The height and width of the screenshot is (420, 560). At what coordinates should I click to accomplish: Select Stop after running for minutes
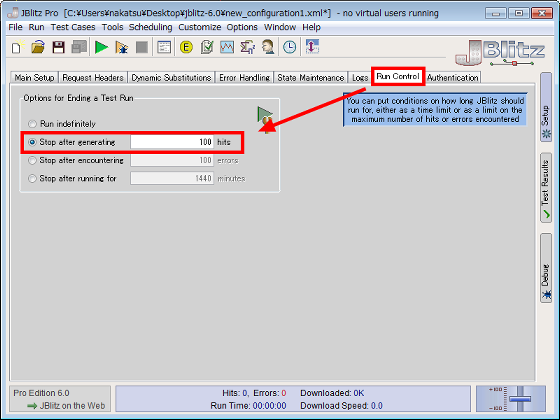pos(72,178)
